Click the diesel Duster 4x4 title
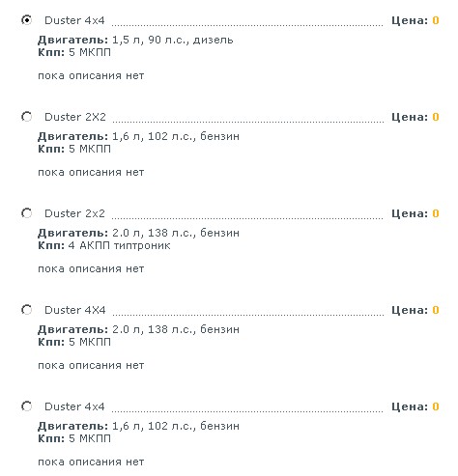Viewport: 458px width, 476px height. coord(74,20)
